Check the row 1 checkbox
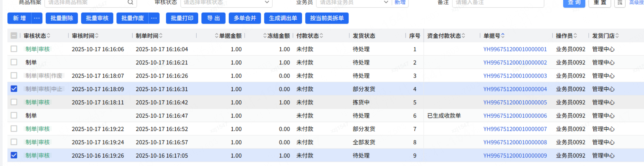644x166 pixels. 14,49
